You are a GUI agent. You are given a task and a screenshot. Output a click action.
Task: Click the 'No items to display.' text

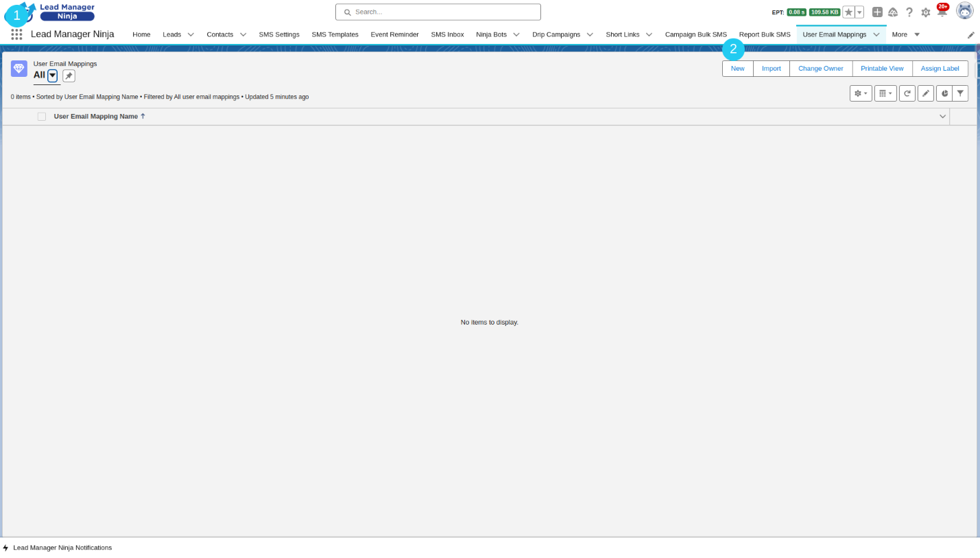click(x=490, y=322)
